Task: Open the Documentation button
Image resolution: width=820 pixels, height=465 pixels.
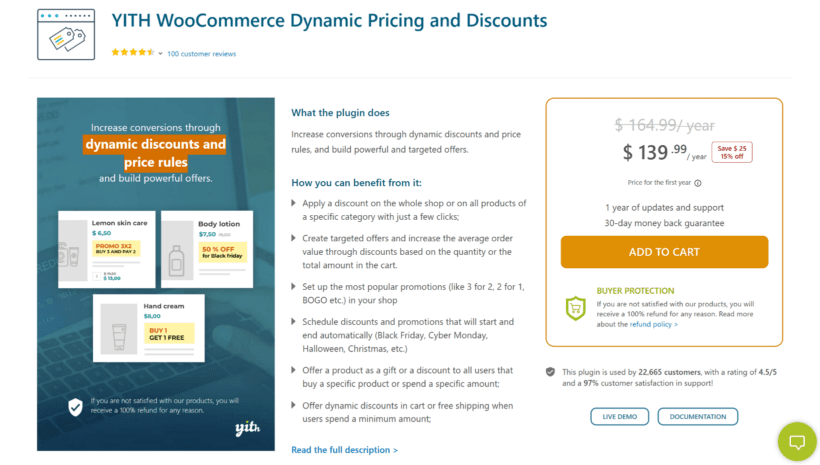Action: coord(698,417)
